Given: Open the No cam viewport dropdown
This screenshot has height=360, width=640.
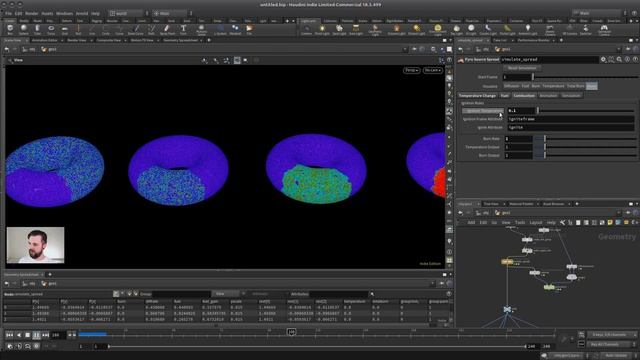Looking at the screenshot, I should point(432,70).
